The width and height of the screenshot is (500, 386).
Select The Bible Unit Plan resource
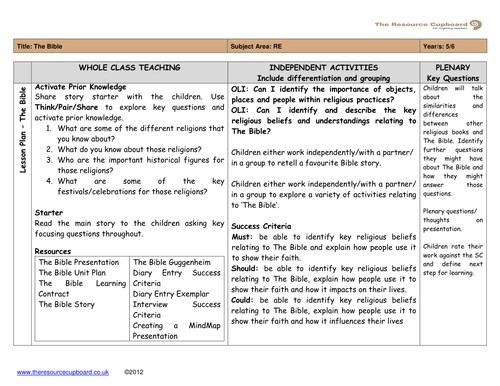[72, 273]
